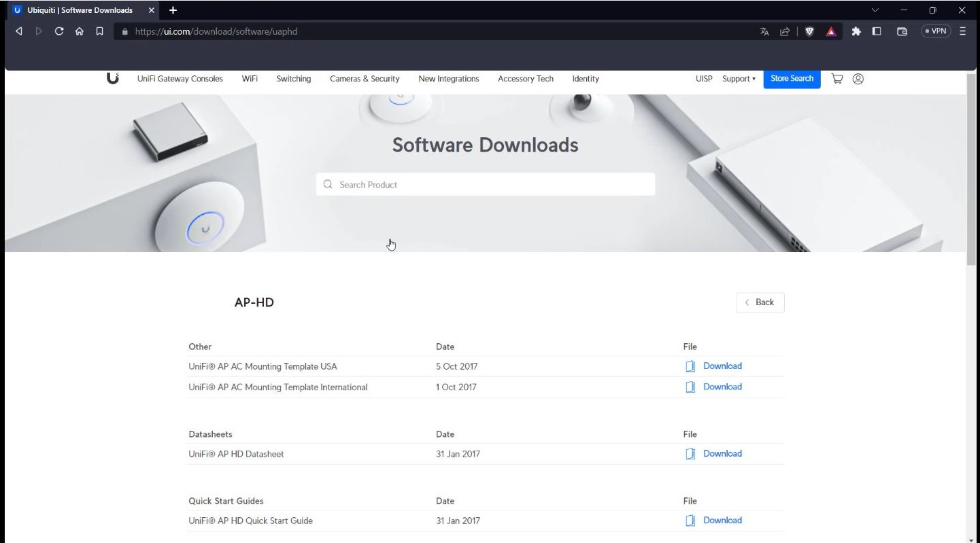Close the Ubiquiti Software Downloads tab
The width and height of the screenshot is (980, 543).
pyautogui.click(x=152, y=10)
